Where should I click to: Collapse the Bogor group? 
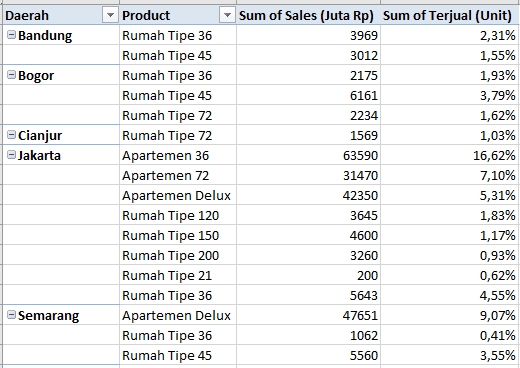pyautogui.click(x=11, y=75)
